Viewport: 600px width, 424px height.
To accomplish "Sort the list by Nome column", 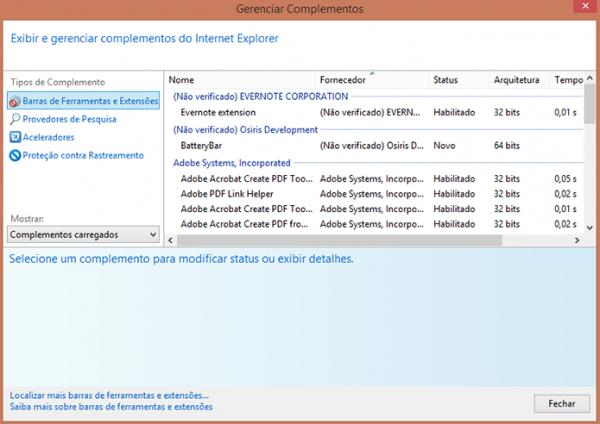I will tap(240, 80).
